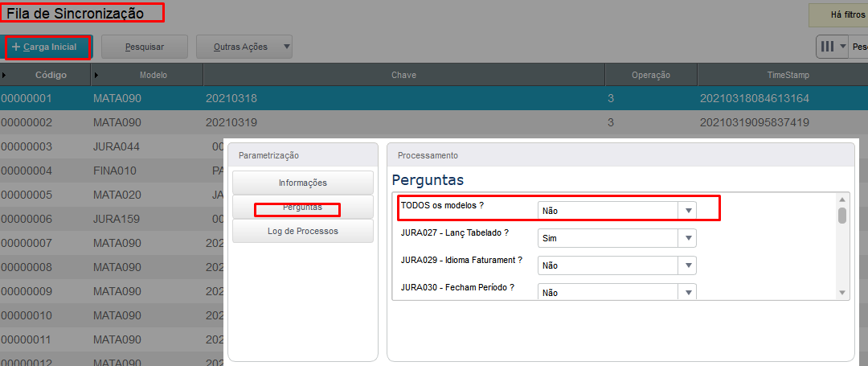
Task: Click the scroll up arrow in Perguntas list
Action: coord(842,199)
